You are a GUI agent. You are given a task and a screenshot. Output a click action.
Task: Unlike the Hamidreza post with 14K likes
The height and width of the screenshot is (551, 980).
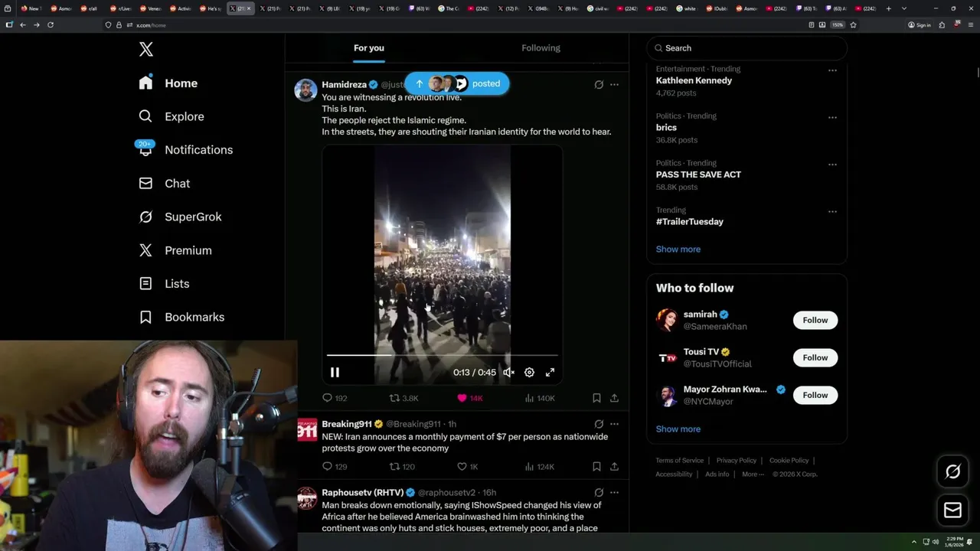click(469, 398)
